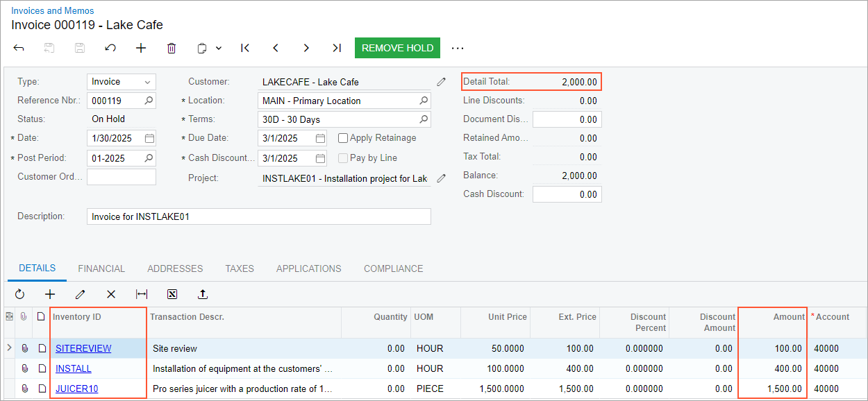Expand the clipboard menu arrow
Viewport: 868px width, 401px height.
coord(219,48)
